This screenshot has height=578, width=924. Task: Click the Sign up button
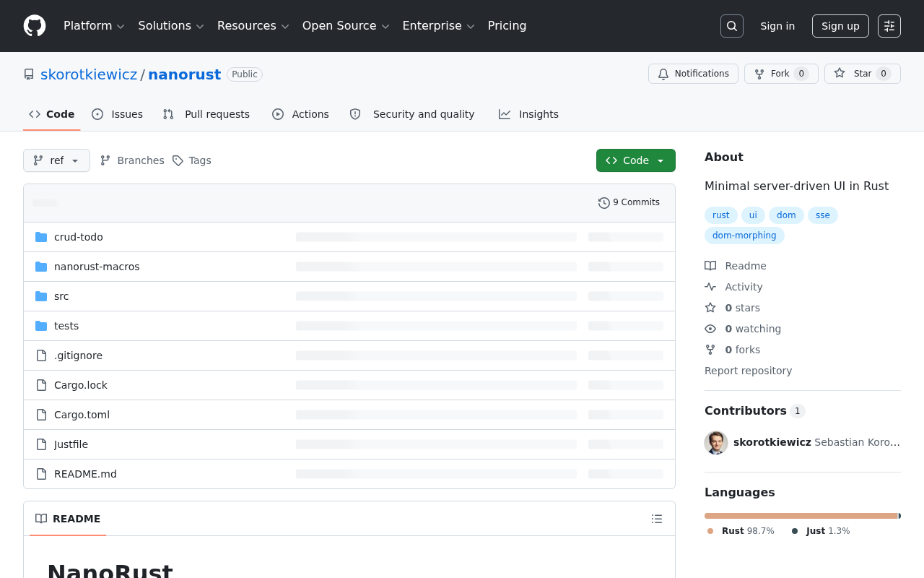coord(840,26)
